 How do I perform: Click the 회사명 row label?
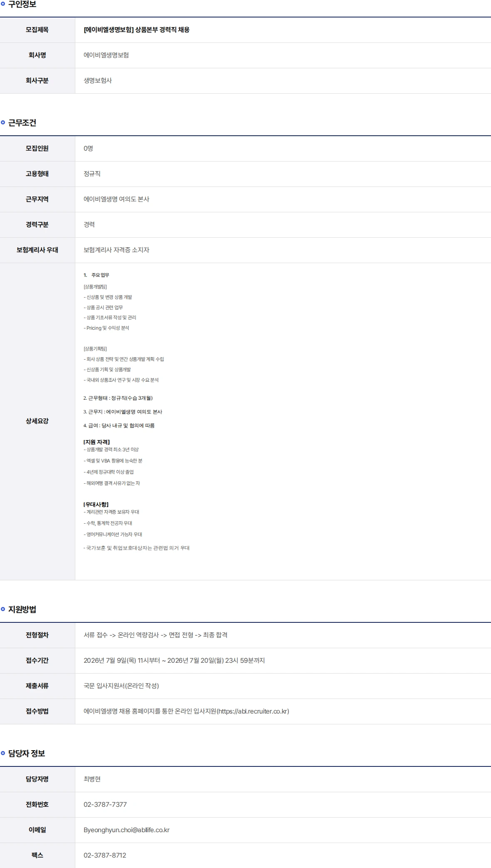tap(37, 55)
